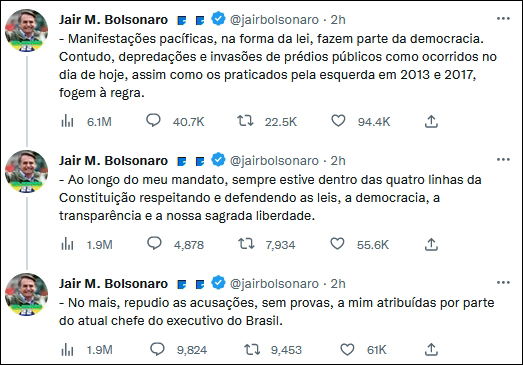Open more options menu on first tweet
This screenshot has height=365, width=523.
click(503, 18)
